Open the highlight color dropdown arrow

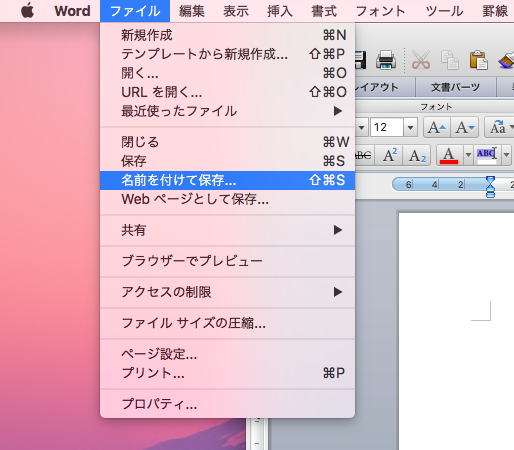click(506, 155)
